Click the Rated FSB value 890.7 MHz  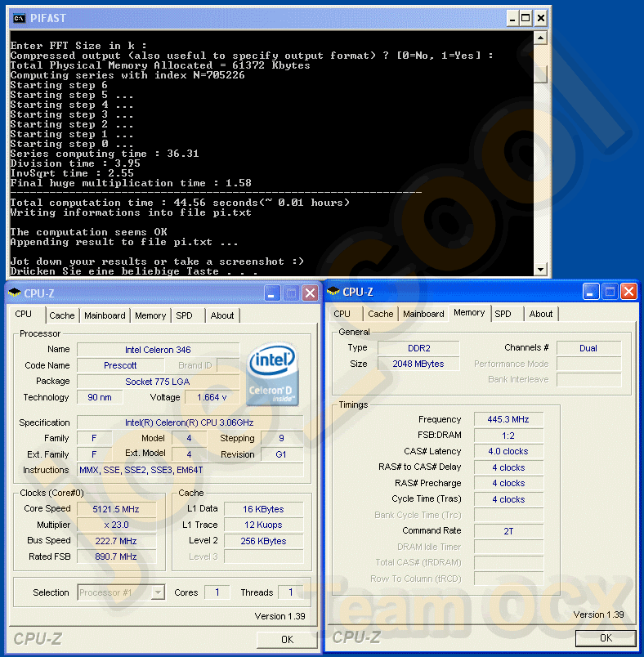tap(116, 556)
